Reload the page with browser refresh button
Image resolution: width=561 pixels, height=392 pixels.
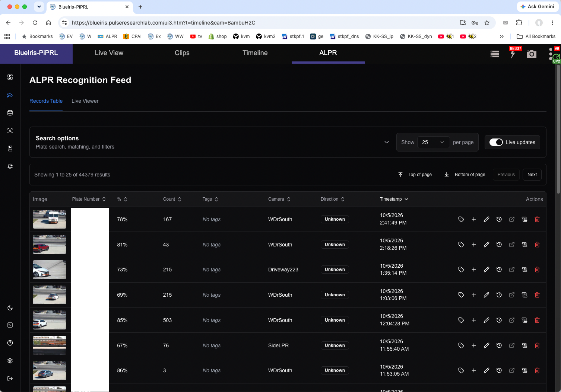click(x=35, y=23)
